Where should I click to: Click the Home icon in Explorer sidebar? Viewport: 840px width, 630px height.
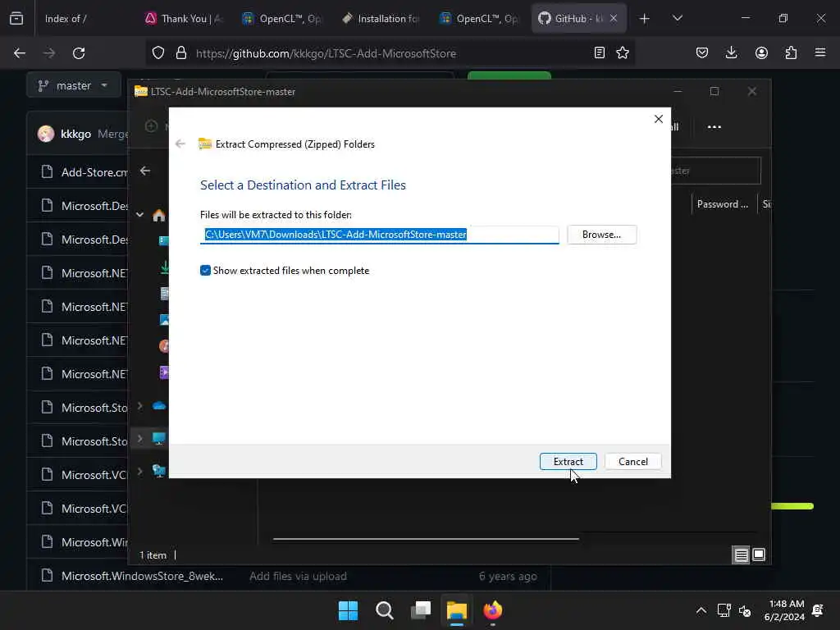(x=158, y=216)
